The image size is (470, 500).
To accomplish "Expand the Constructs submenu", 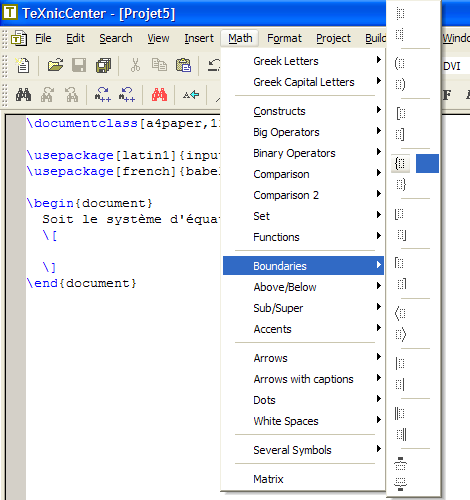I will coord(303,111).
